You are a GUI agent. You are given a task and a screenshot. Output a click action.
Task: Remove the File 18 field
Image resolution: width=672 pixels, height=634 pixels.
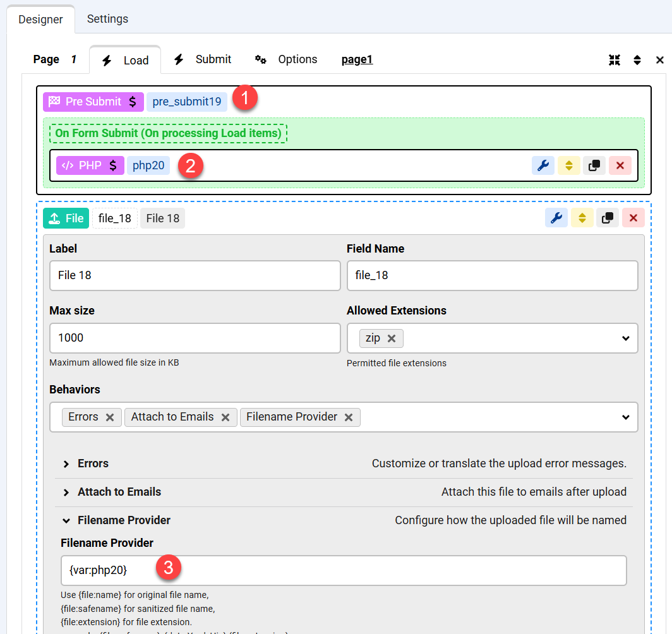(x=633, y=218)
